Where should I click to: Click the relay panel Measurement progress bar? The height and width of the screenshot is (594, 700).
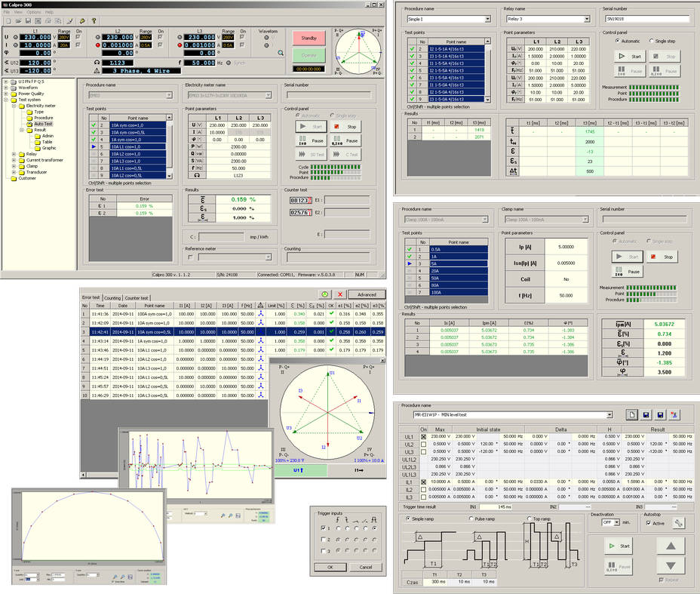click(x=653, y=87)
